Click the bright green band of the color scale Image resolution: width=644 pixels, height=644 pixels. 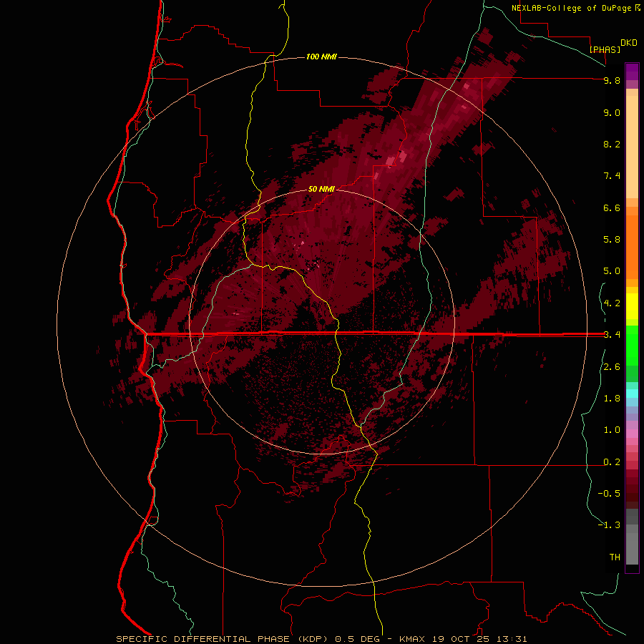click(632, 345)
